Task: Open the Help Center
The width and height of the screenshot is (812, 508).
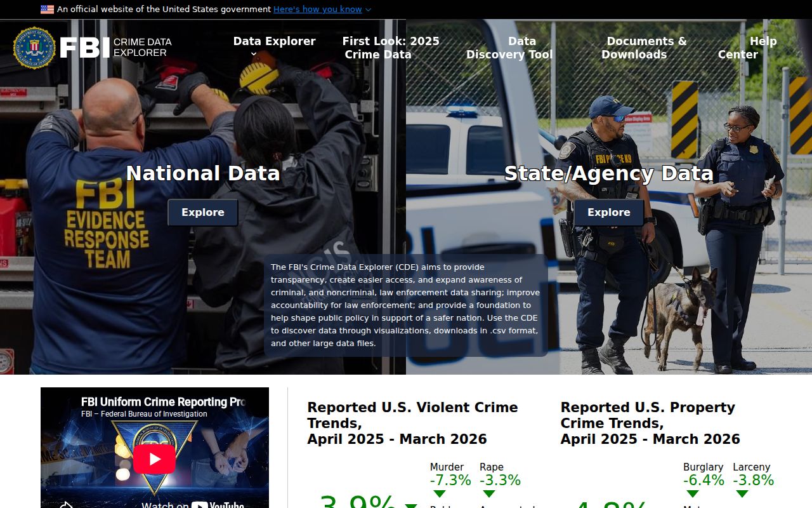Action: [747, 48]
